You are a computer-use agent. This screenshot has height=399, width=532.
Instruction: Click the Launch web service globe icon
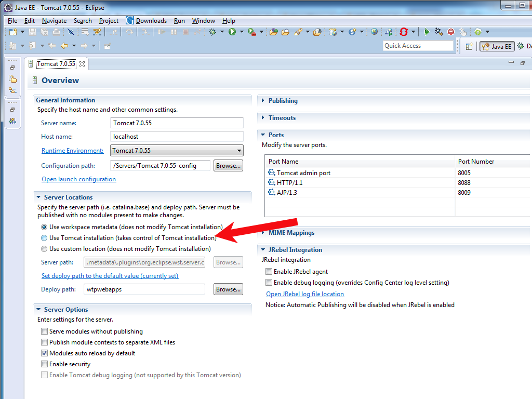389,32
